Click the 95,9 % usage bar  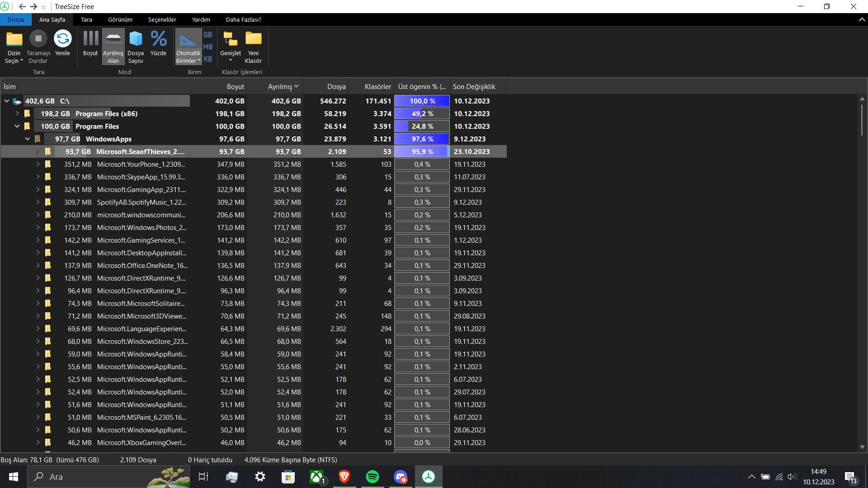pyautogui.click(x=422, y=152)
